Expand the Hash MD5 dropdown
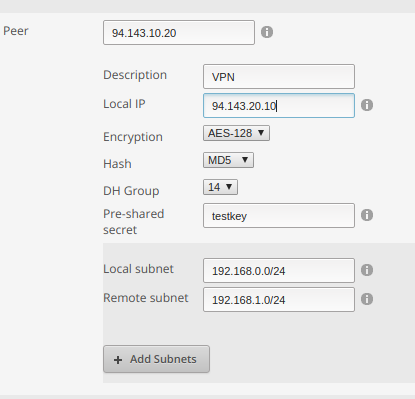This screenshot has height=399, width=415. pyautogui.click(x=228, y=160)
